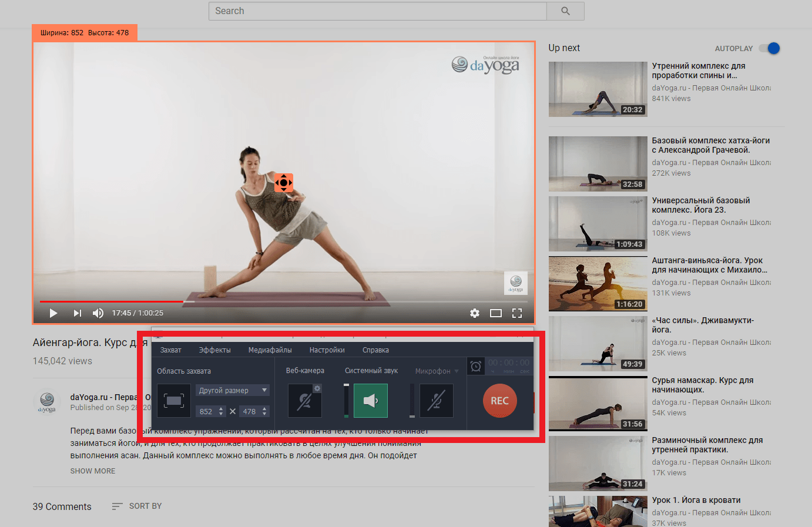Open the Справка menu

tap(376, 350)
